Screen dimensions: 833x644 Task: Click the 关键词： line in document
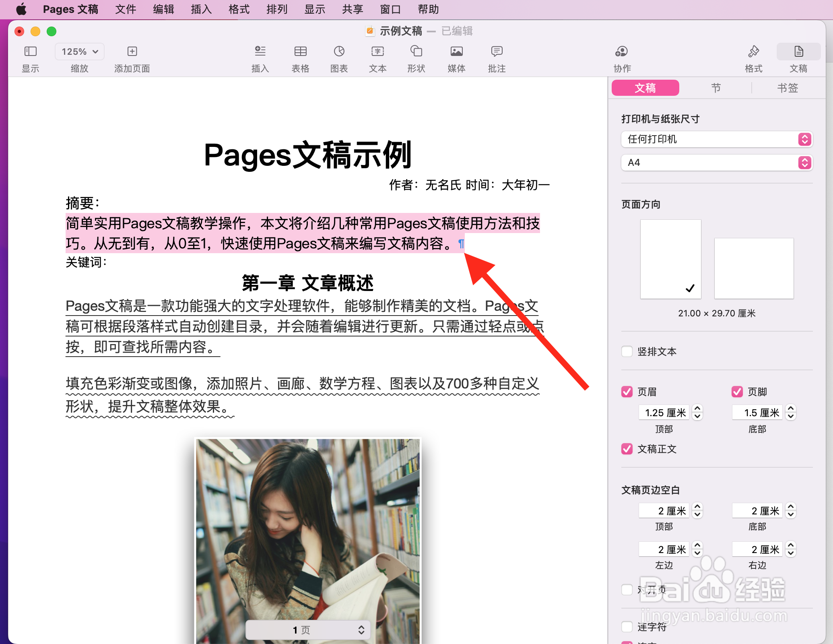[x=86, y=262]
